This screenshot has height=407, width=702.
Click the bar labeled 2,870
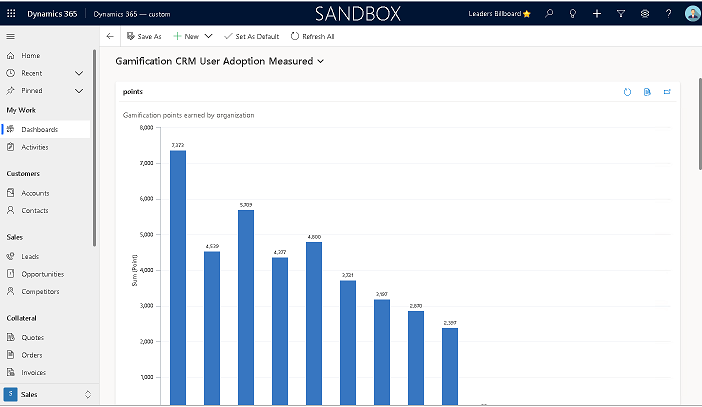[x=416, y=358]
